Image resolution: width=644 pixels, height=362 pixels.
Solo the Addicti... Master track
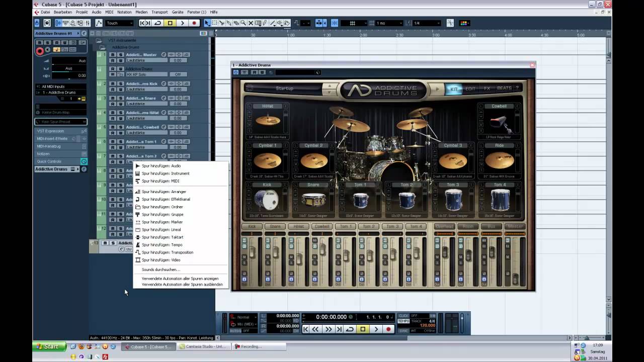(121, 55)
